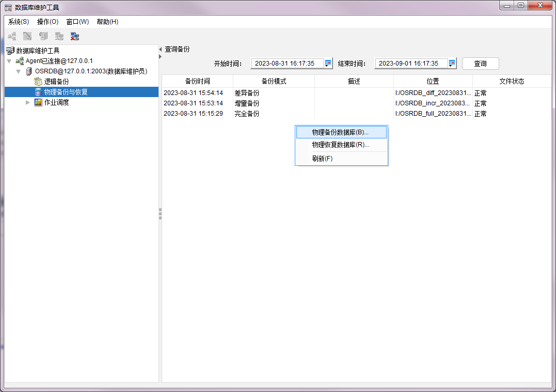Select 物理备份数据库(B)... from context menu
Viewport: 556px width, 392px height.
click(x=340, y=132)
